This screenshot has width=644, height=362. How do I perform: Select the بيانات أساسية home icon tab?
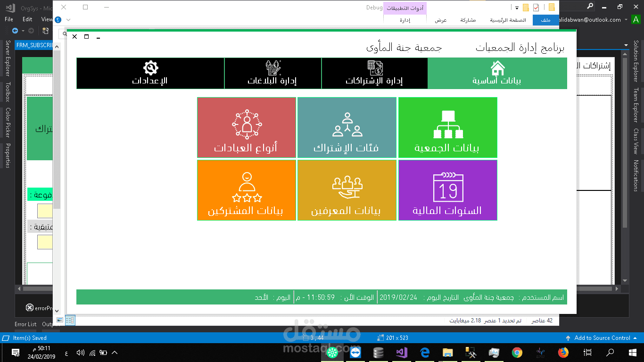(x=497, y=73)
